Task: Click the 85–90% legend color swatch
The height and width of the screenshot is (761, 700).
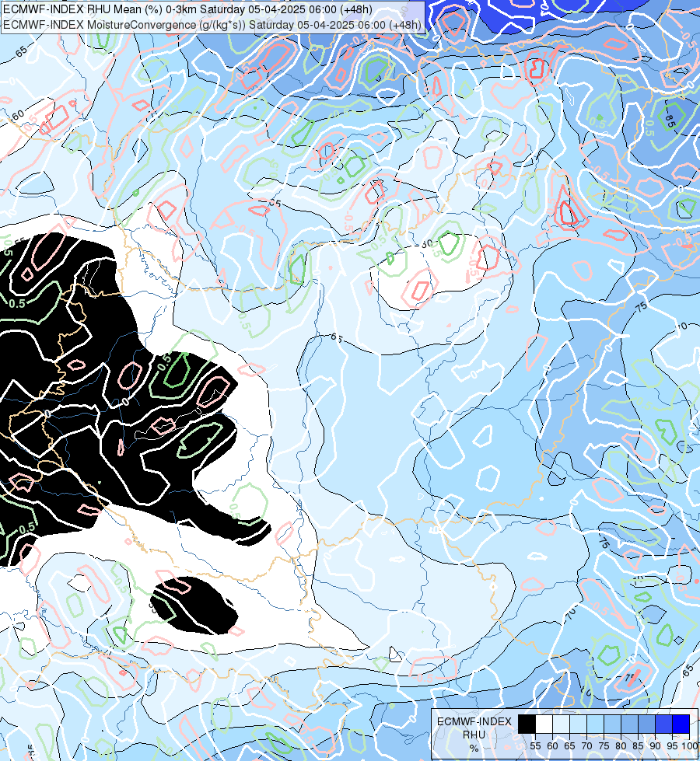Action: coord(646,724)
